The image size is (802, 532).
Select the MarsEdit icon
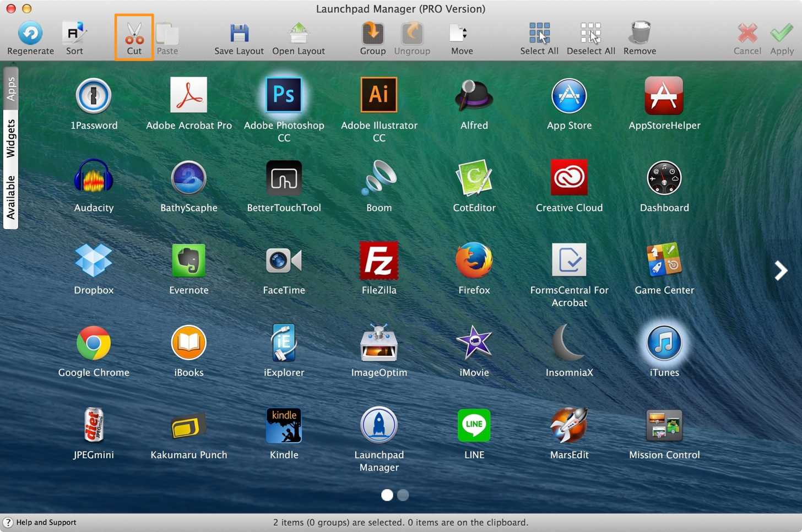coord(570,425)
